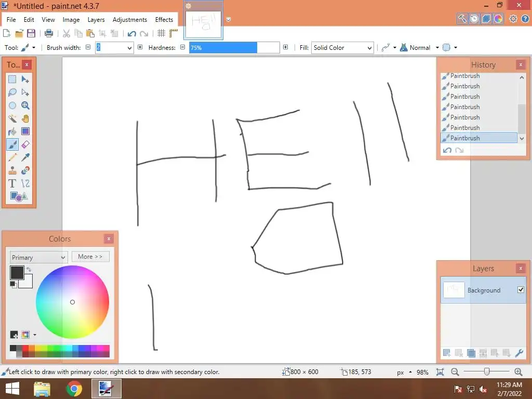Click Undo in the History panel

pyautogui.click(x=447, y=150)
